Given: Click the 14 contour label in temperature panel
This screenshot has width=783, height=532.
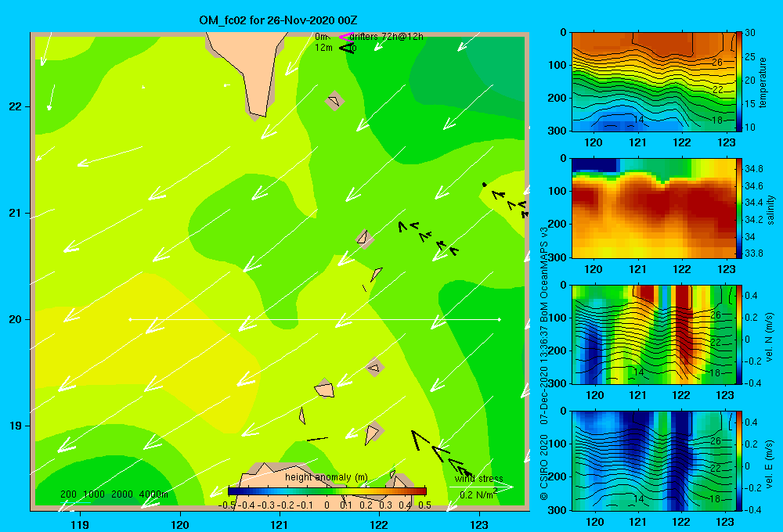Looking at the screenshot, I should click(638, 119).
